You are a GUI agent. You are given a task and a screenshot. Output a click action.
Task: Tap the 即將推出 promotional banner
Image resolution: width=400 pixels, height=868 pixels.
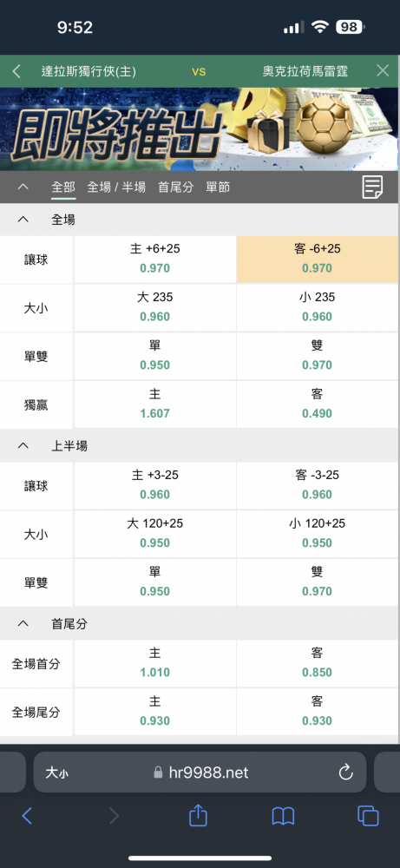tap(200, 129)
